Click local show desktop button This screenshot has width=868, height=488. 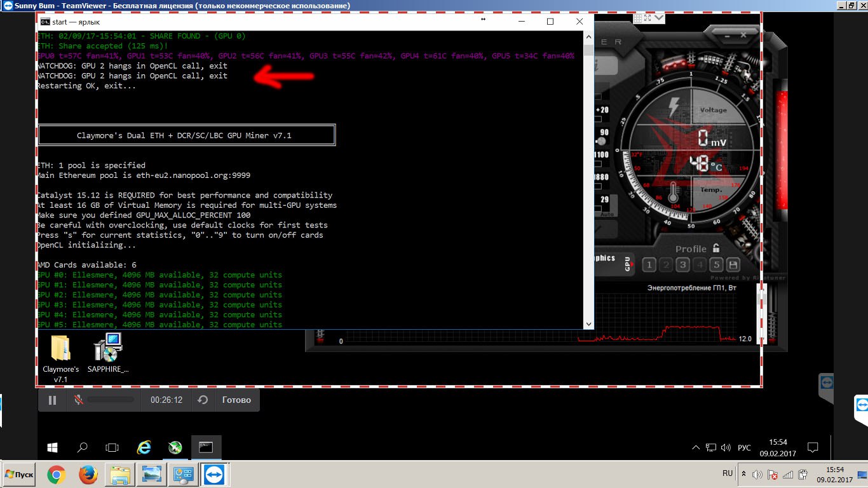click(862, 475)
